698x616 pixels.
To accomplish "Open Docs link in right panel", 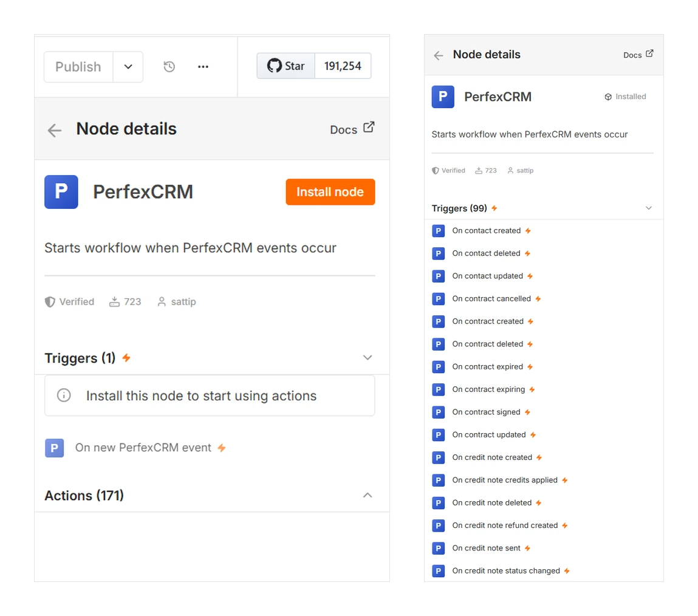I will click(638, 54).
